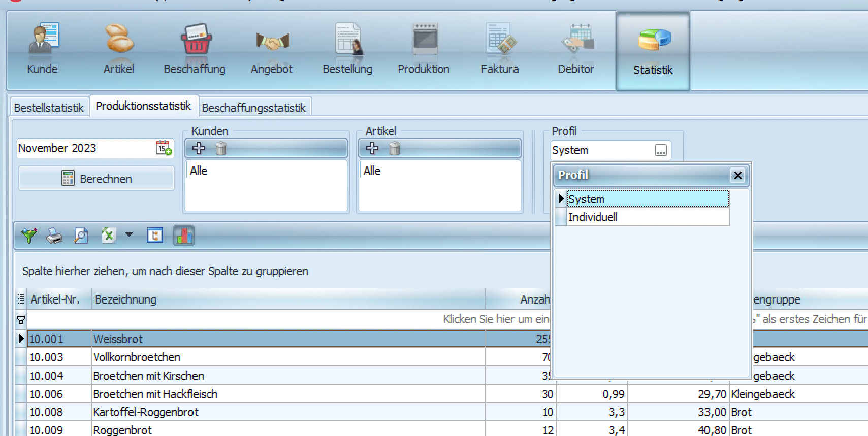
Task: Export to Excel icon
Action: point(108,236)
